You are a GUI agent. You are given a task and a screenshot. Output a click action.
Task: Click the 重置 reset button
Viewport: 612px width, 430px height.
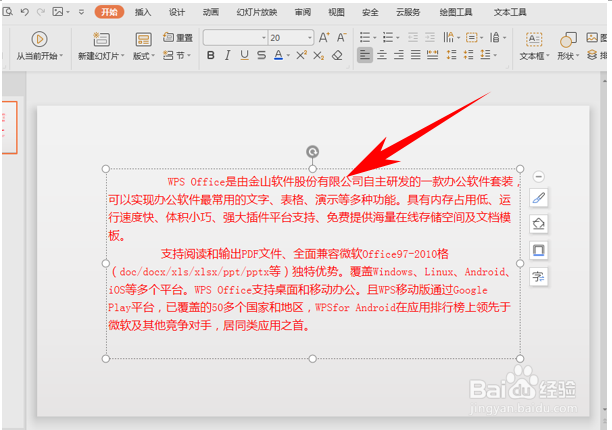[x=178, y=37]
